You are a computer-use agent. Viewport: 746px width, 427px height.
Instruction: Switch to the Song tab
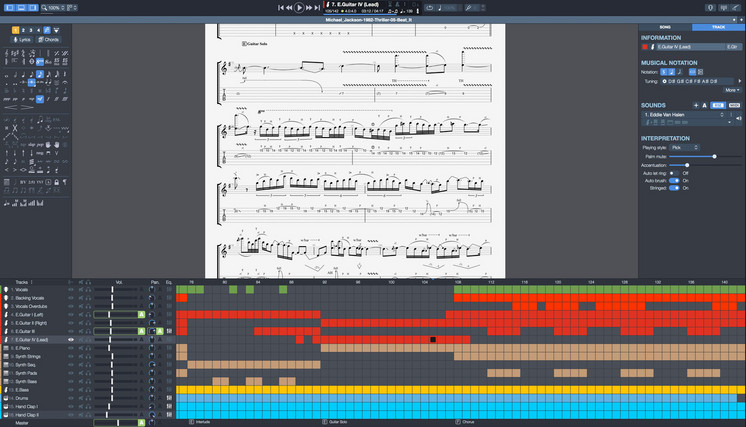665,27
